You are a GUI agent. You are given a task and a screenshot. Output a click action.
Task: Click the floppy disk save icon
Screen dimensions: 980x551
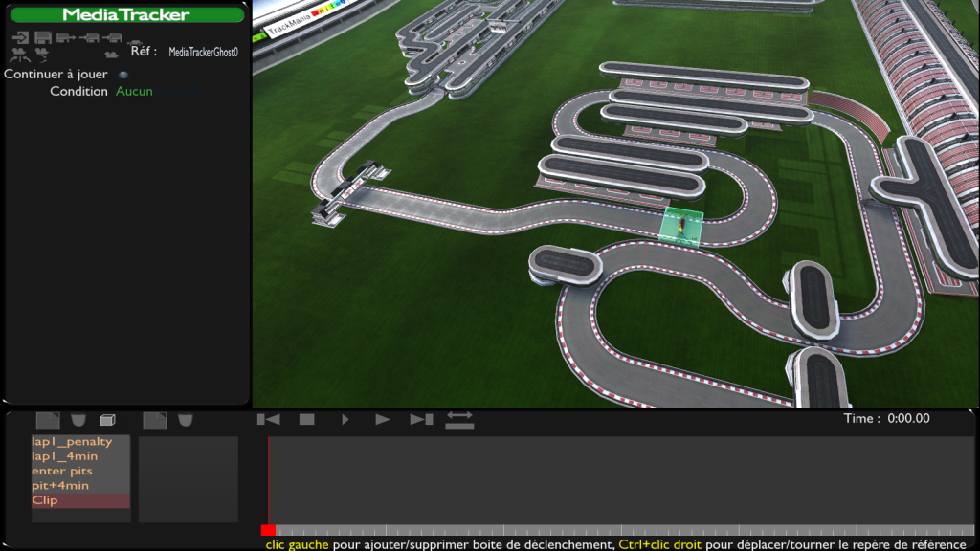pyautogui.click(x=43, y=38)
